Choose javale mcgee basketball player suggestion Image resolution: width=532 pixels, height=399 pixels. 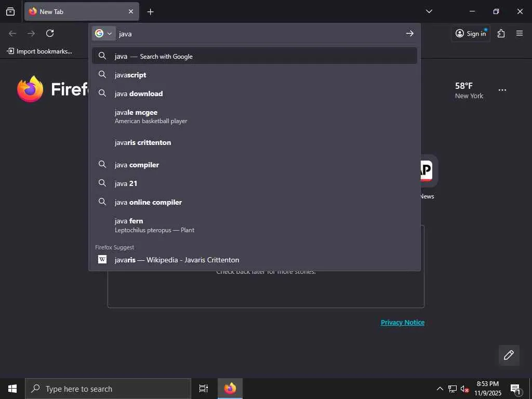point(255,116)
